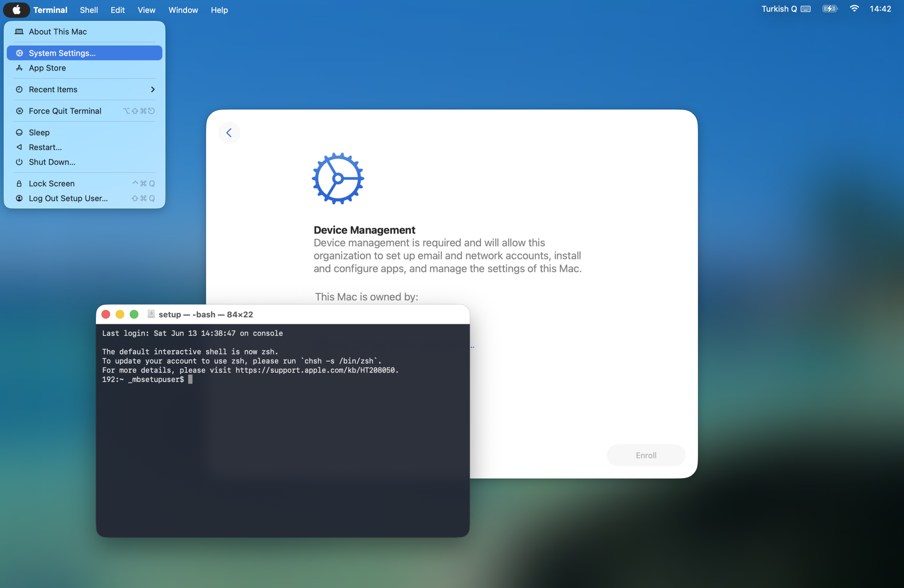Go back with chevron in Device Management window
Screen dimensions: 904x588
pos(229,133)
